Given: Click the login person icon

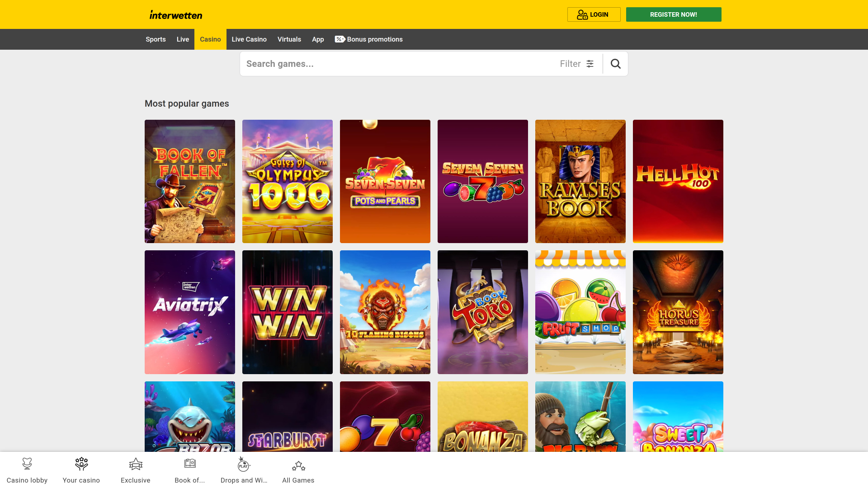Looking at the screenshot, I should 582,14.
